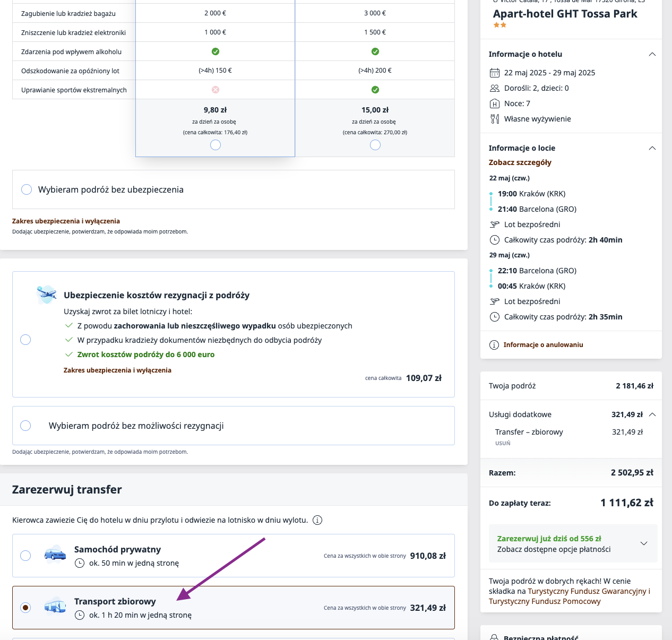Select the 9,80 zł per day insurance plan
Viewport: 672px width, 640px height.
coord(216,145)
